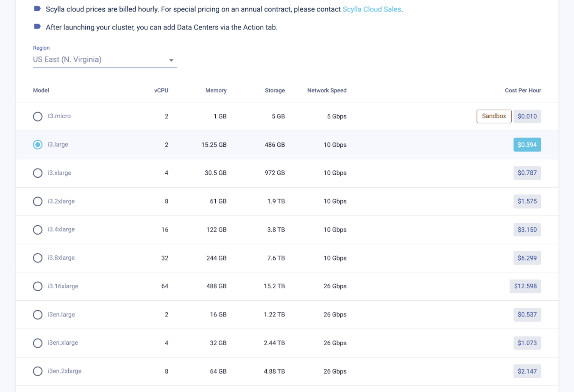Screen dimensions: 574x392
Task: Select the i3en.xlarge model option
Action: click(38, 343)
